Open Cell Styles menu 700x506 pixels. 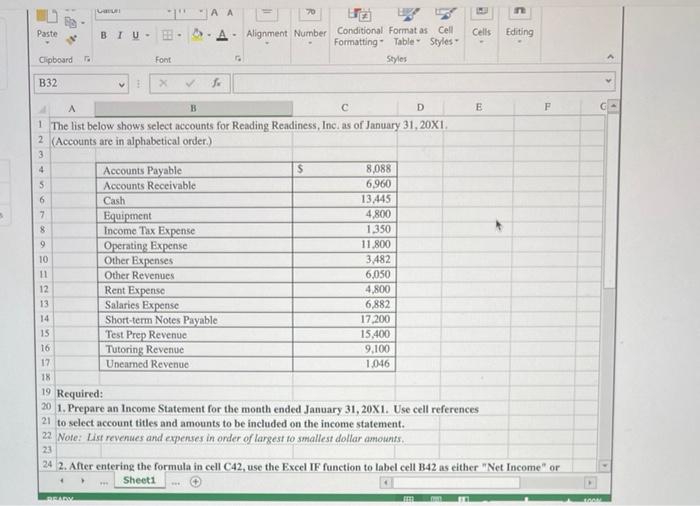click(445, 28)
